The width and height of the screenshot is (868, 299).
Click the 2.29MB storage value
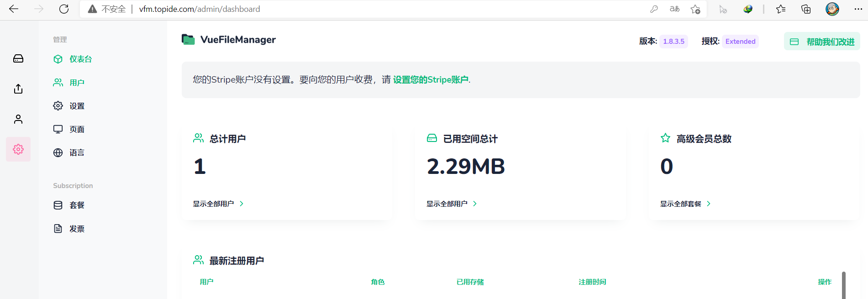466,167
